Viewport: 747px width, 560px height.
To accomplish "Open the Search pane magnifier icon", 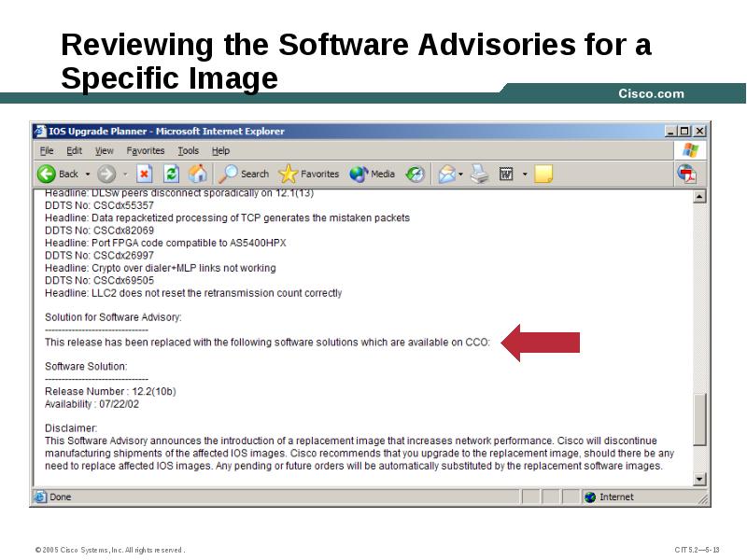I will click(x=228, y=174).
